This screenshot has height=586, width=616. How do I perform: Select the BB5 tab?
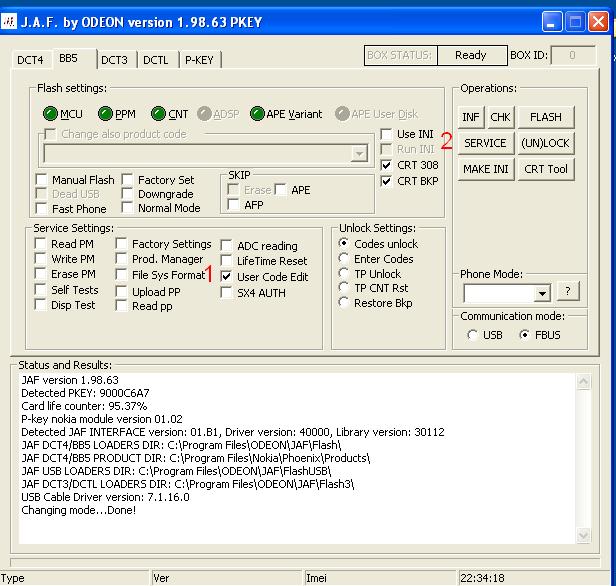[x=68, y=59]
